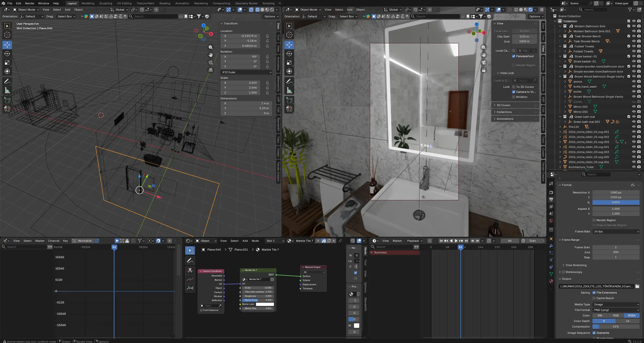644x343 pixels.
Task: Hide the Folded Towels collection eye icon
Action: (634, 46)
